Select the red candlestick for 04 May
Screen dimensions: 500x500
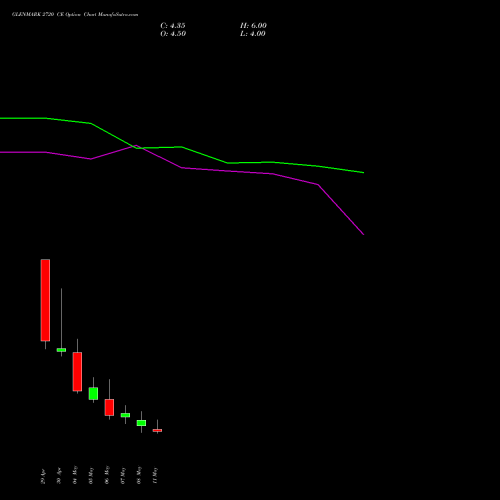(77, 372)
